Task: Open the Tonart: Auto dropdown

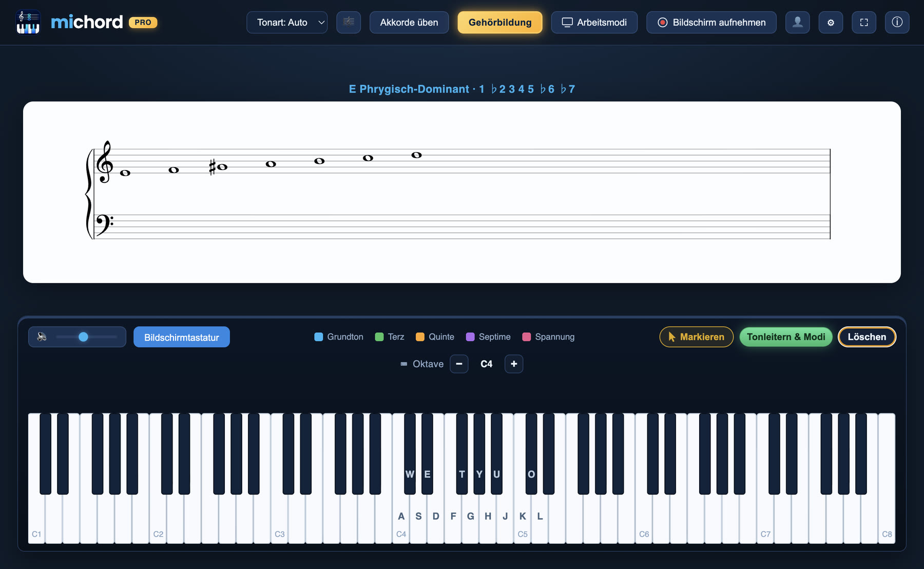Action: [287, 22]
